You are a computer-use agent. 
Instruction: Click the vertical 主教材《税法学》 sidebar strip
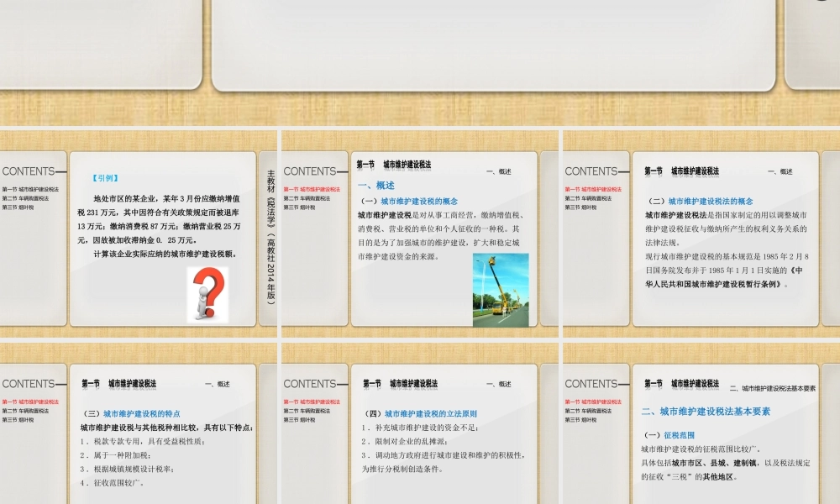pyautogui.click(x=270, y=231)
